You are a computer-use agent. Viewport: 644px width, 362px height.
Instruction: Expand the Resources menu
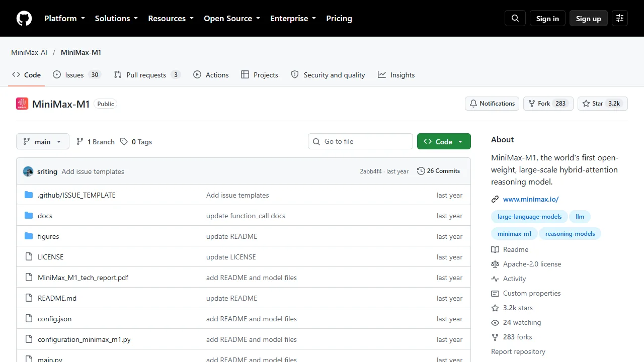tap(171, 19)
